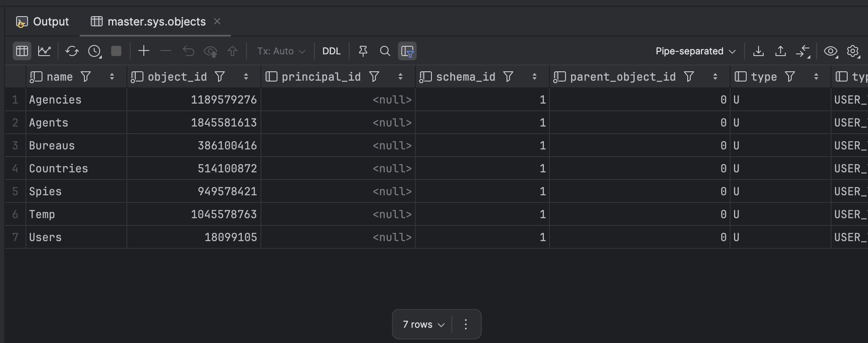Click the export data download icon
Image resolution: width=868 pixels, height=343 pixels.
click(758, 51)
